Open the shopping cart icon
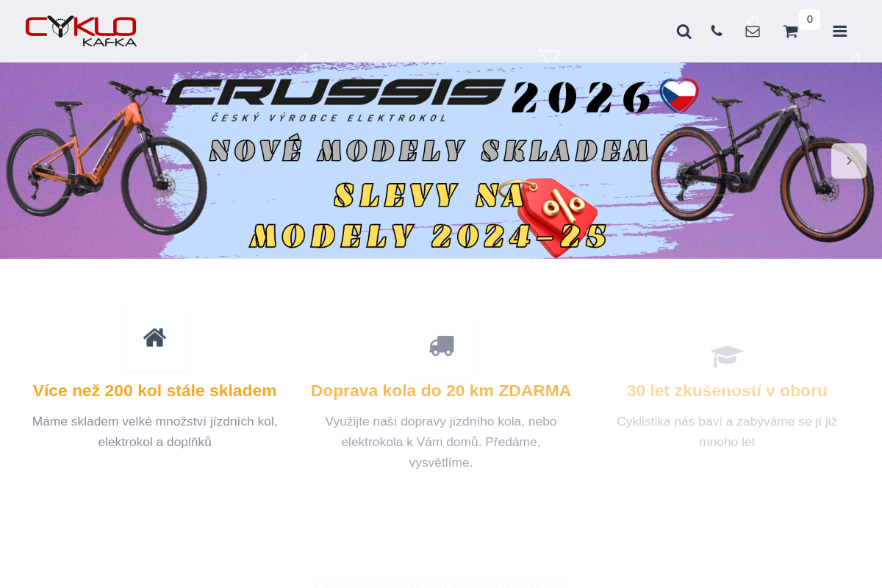 click(790, 32)
